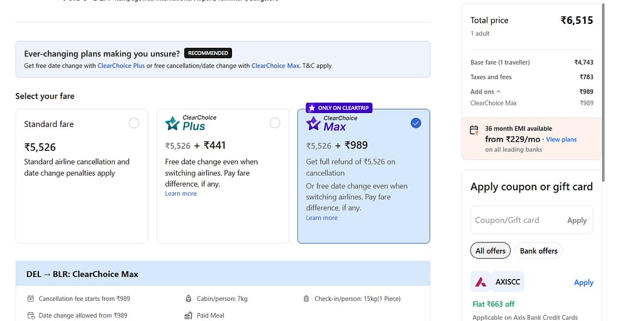
Task: Click the Ever-changing plans banner heading
Action: pyautogui.click(x=102, y=53)
